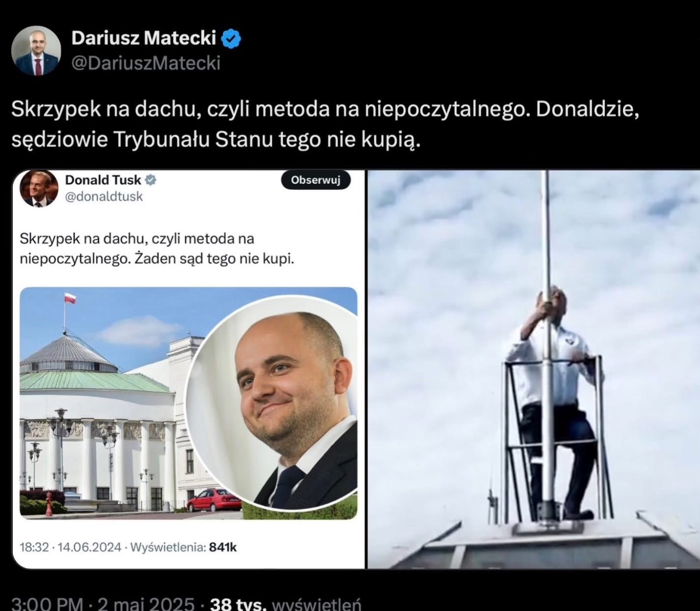
Task: Open the man climbing flagpole image
Action: click(x=534, y=369)
